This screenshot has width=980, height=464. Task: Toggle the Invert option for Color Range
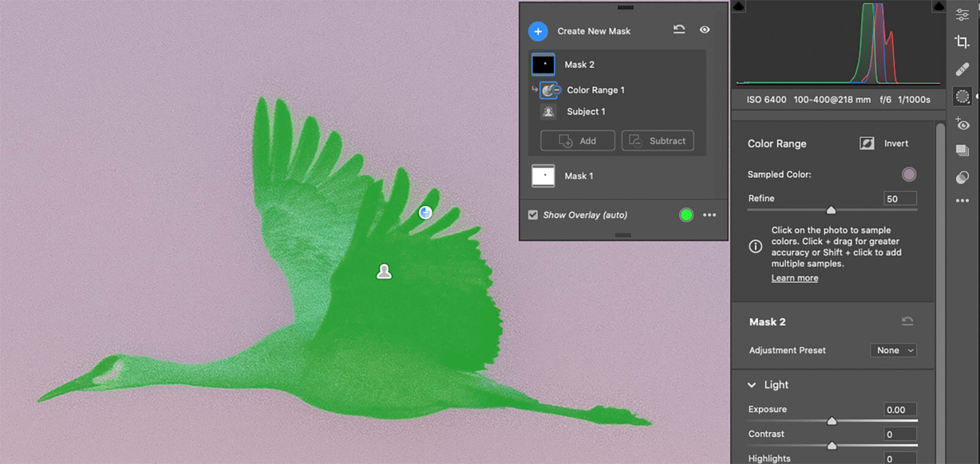[x=867, y=143]
